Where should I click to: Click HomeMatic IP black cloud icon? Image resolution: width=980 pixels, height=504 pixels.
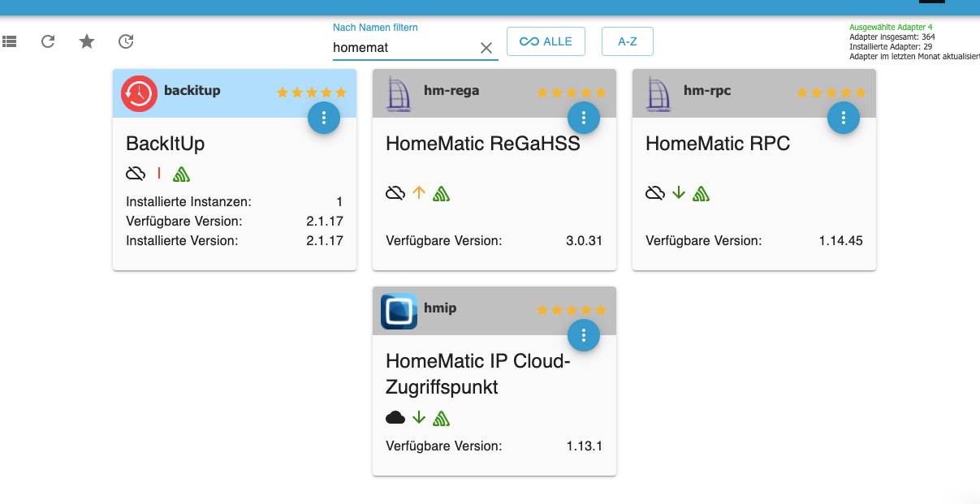(x=395, y=418)
